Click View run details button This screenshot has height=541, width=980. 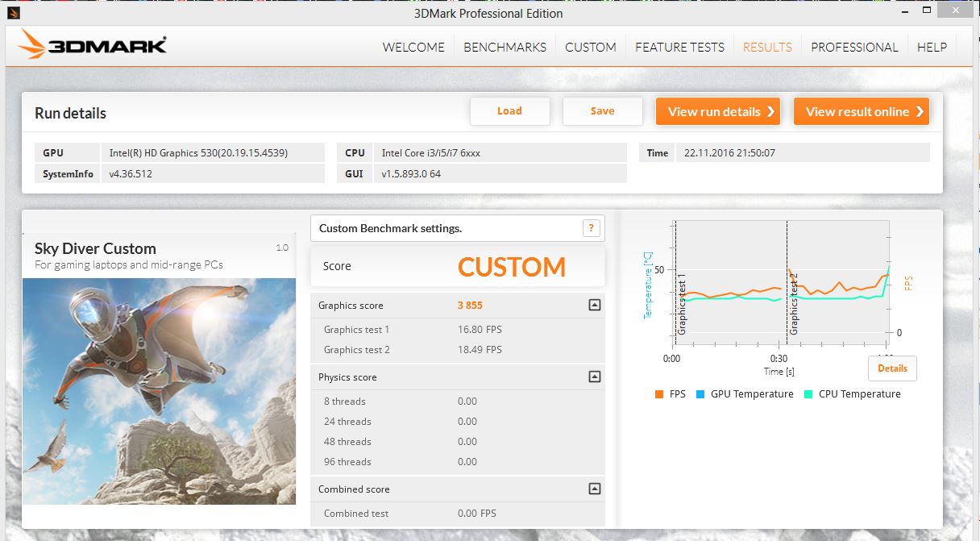tap(718, 111)
